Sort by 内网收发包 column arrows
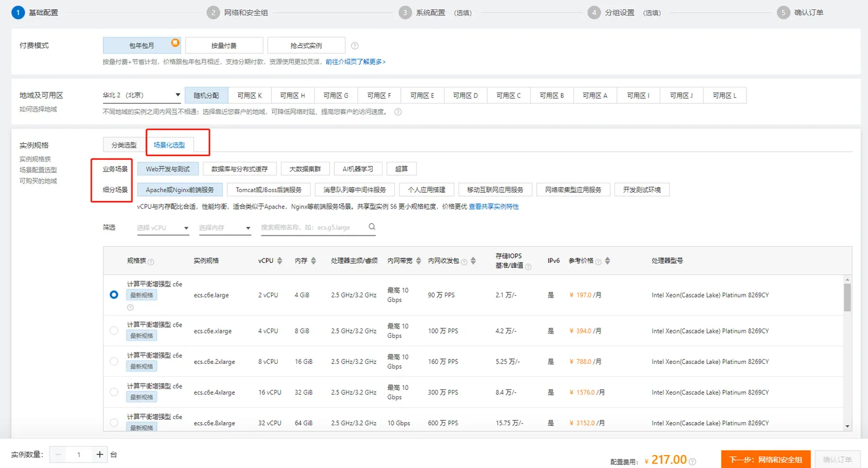 tap(474, 261)
